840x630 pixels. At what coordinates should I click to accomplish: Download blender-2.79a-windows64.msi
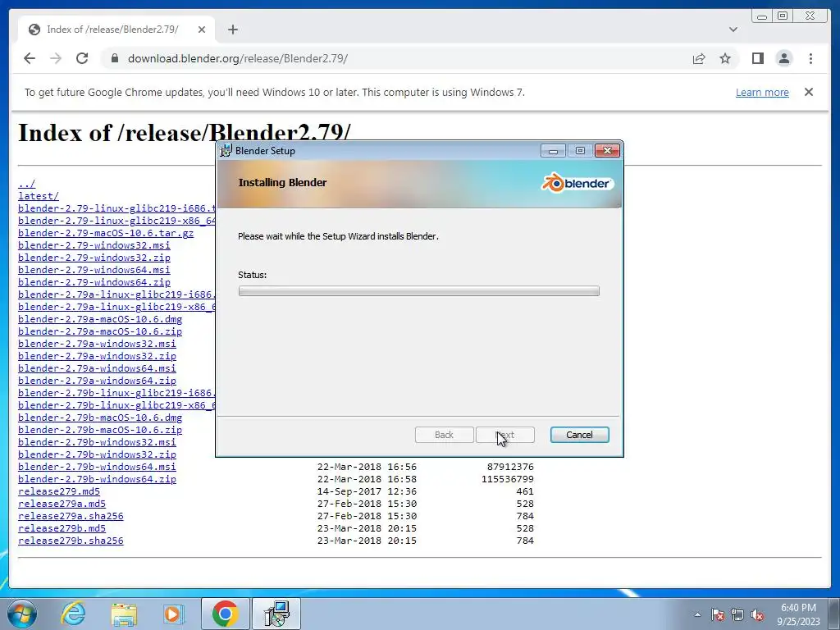pos(97,368)
